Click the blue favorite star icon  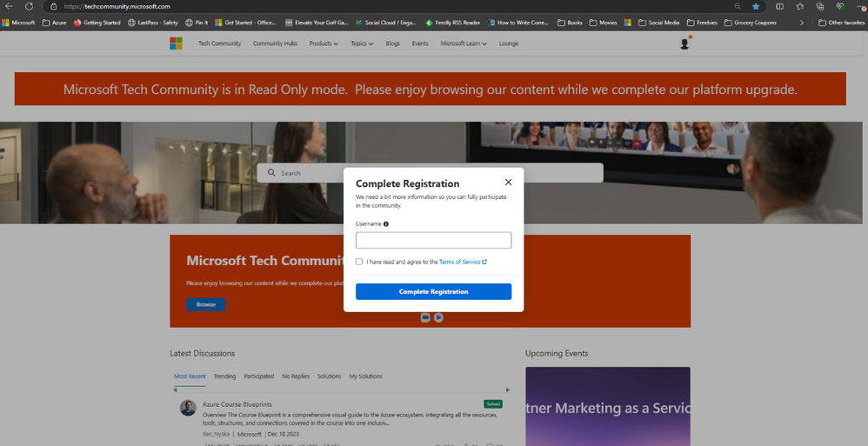pyautogui.click(x=756, y=7)
